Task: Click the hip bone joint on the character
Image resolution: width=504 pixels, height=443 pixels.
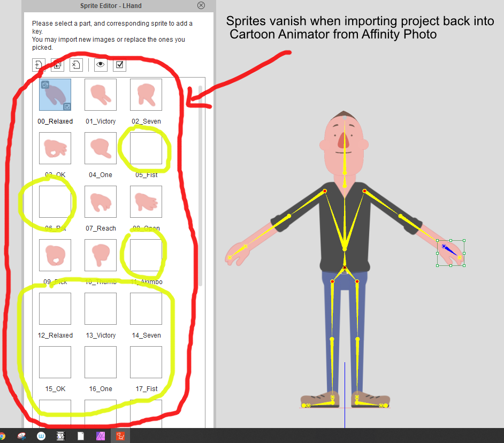Action: (x=345, y=268)
